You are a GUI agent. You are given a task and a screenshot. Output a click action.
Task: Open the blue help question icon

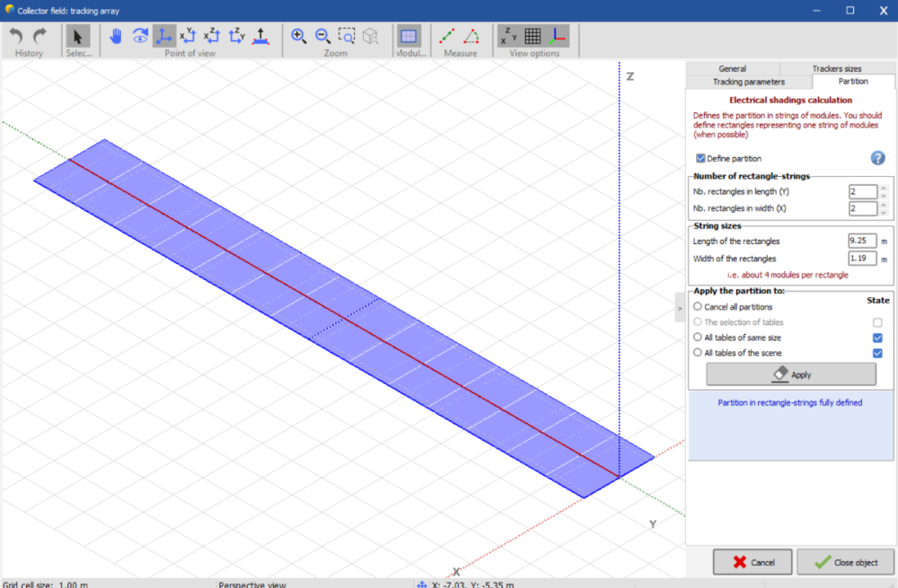[877, 158]
